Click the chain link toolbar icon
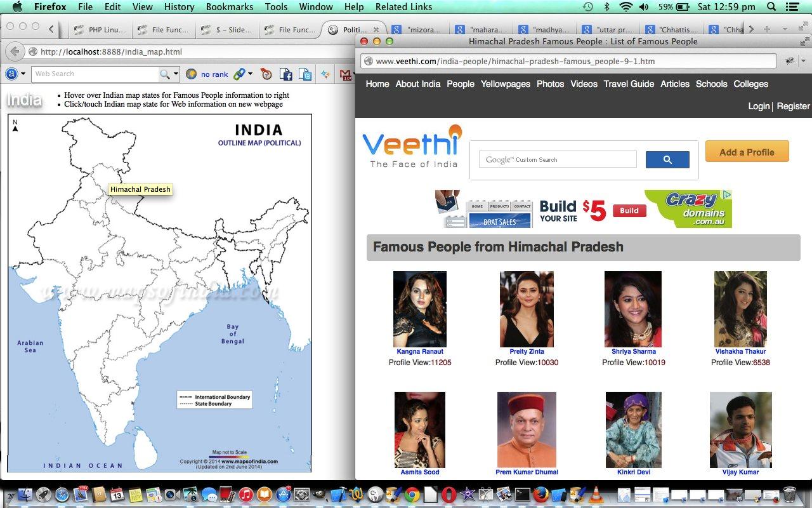The width and height of the screenshot is (812, 508). tap(239, 74)
